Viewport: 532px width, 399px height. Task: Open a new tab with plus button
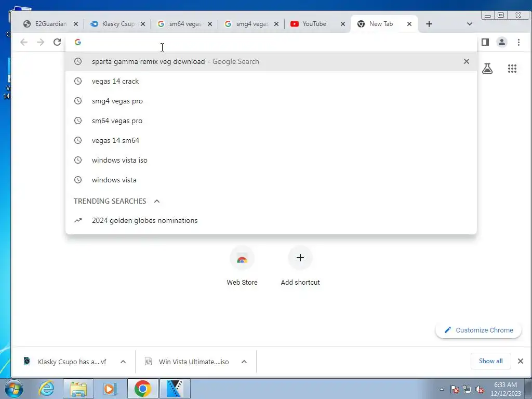(x=429, y=24)
